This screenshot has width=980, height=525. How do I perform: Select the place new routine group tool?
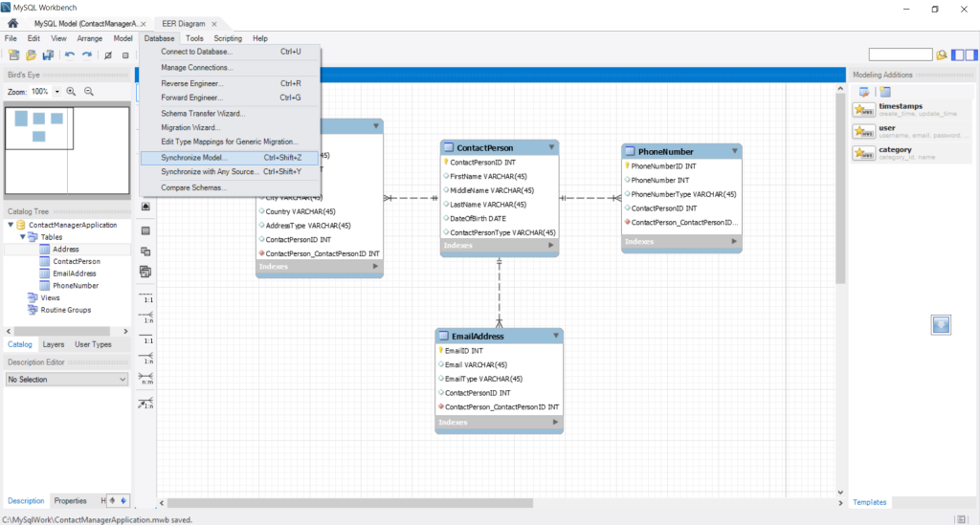point(145,272)
